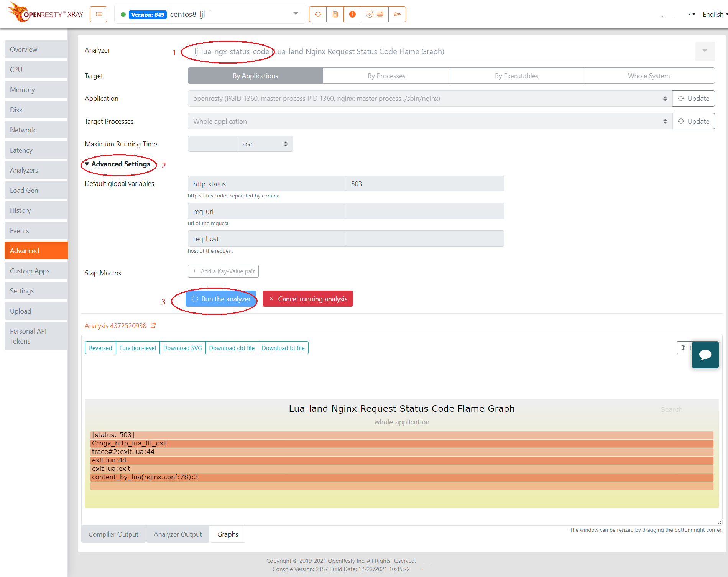Open Memory in the sidebar
The height and width of the screenshot is (577, 728).
36,89
